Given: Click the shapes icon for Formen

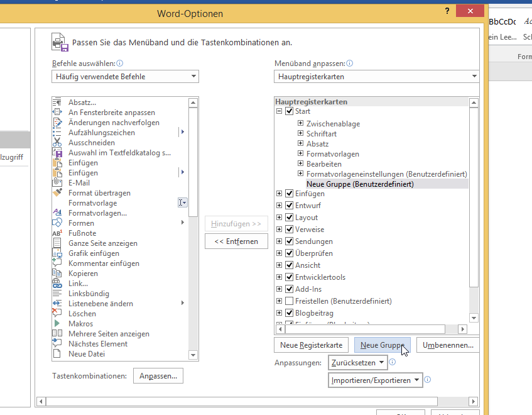Looking at the screenshot, I should [57, 223].
